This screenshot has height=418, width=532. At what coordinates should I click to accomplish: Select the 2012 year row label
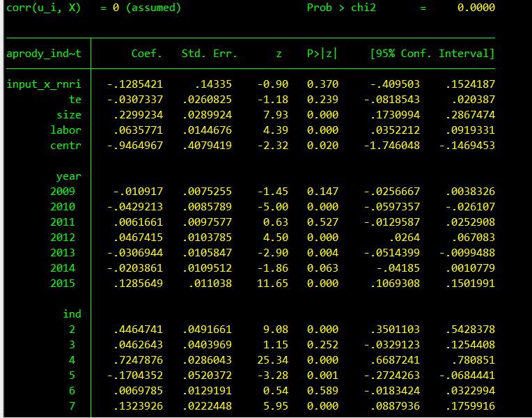click(x=63, y=238)
